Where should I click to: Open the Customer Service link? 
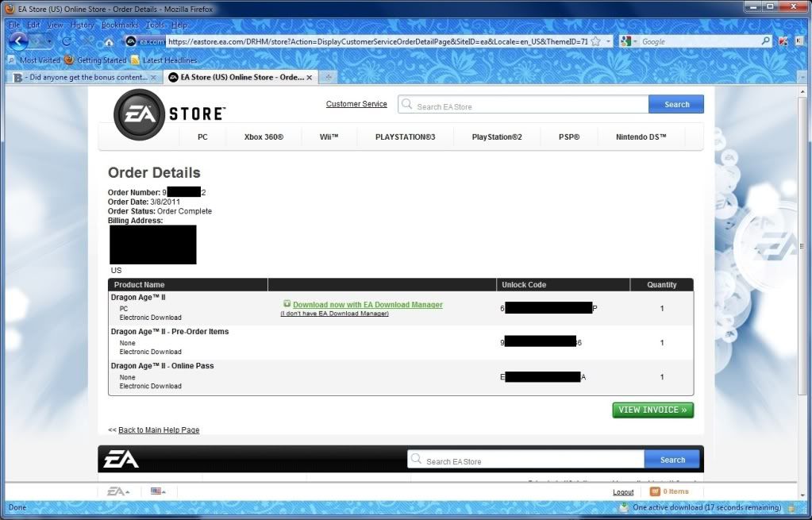click(x=356, y=104)
